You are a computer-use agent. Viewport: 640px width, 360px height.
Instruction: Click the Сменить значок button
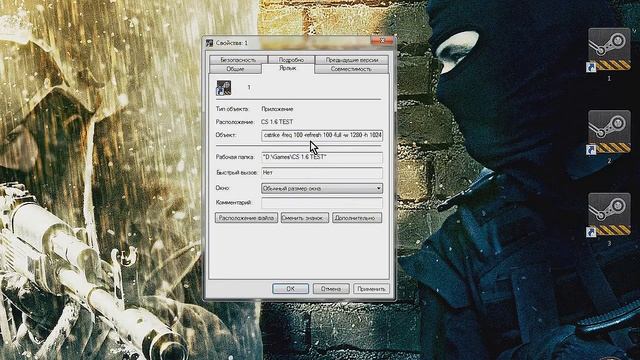305,218
